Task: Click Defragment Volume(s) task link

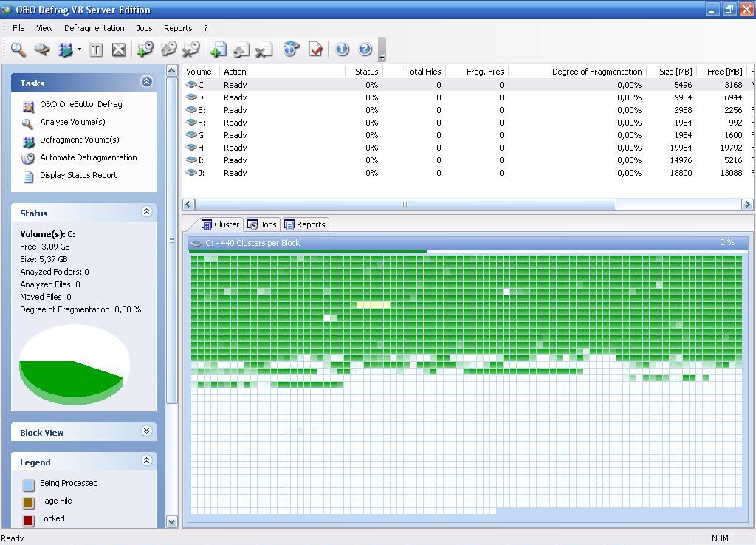Action: [80, 140]
